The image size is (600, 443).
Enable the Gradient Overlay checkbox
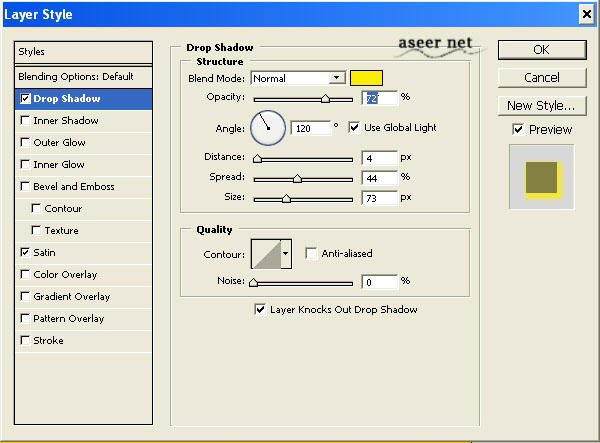(x=25, y=296)
